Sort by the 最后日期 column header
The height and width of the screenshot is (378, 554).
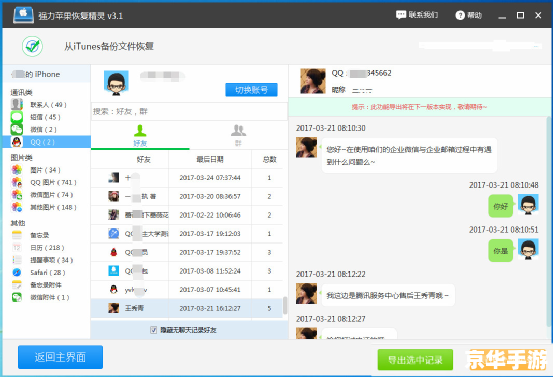210,159
